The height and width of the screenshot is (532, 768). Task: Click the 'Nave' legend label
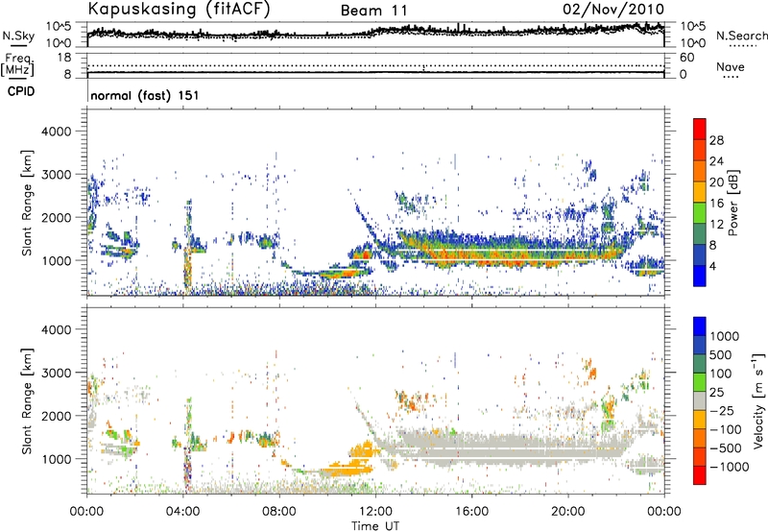click(731, 66)
